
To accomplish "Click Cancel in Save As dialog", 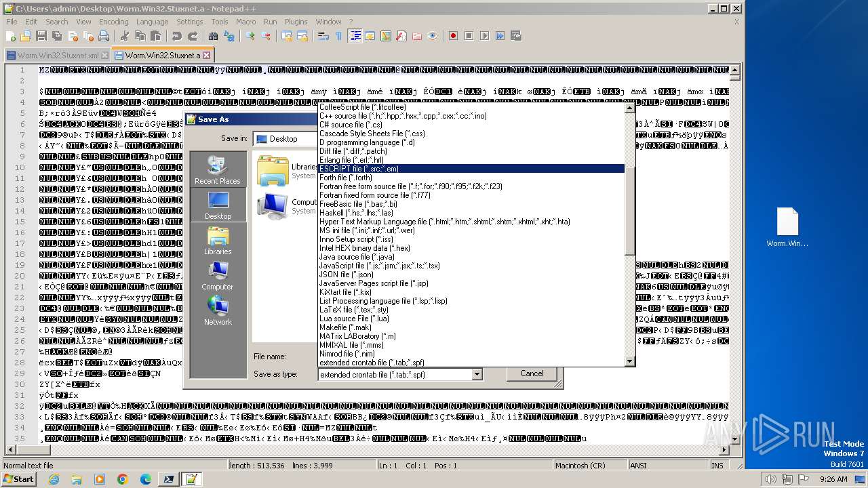I will pyautogui.click(x=532, y=373).
